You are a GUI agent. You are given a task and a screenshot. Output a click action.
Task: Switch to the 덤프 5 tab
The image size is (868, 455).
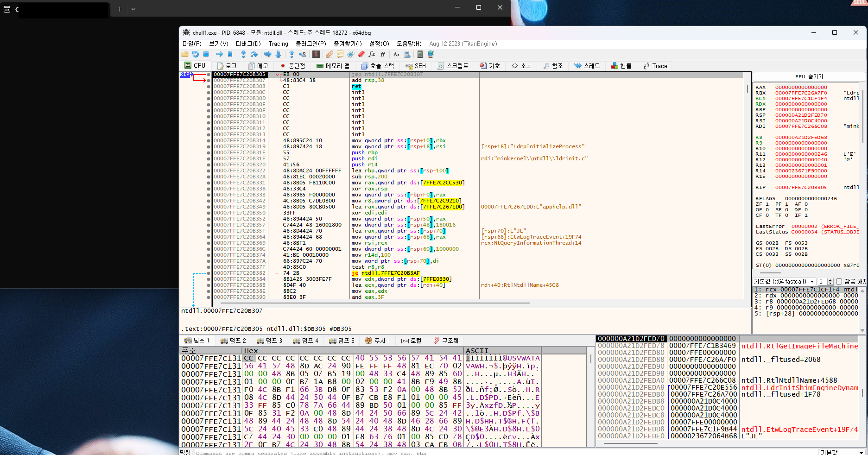[x=342, y=341]
